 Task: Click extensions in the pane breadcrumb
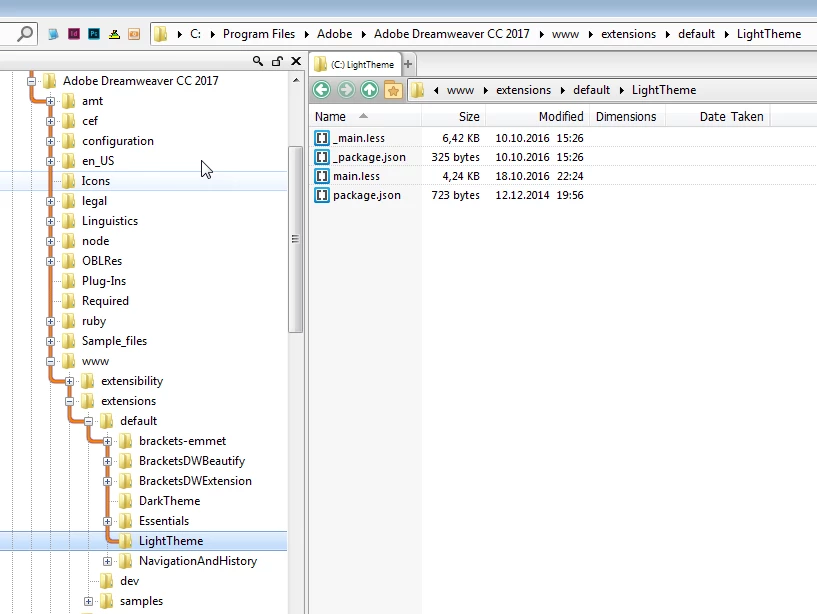pyautogui.click(x=523, y=90)
